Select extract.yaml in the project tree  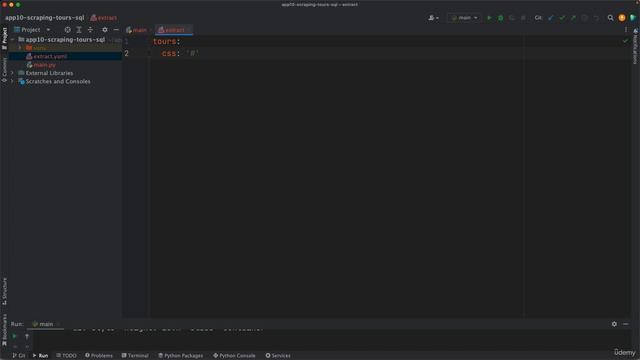click(50, 56)
